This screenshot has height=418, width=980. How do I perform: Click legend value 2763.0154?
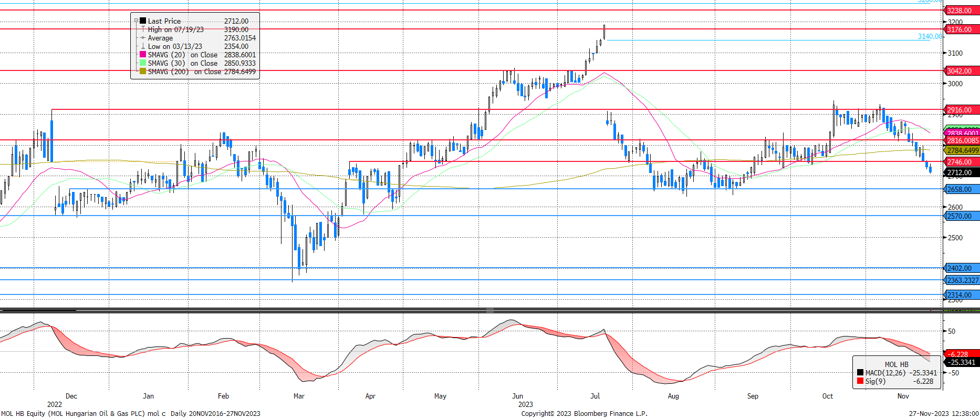(240, 38)
